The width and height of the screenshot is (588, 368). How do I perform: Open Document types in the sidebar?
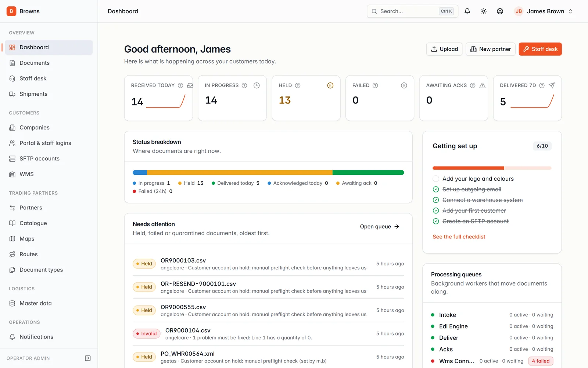[49, 270]
